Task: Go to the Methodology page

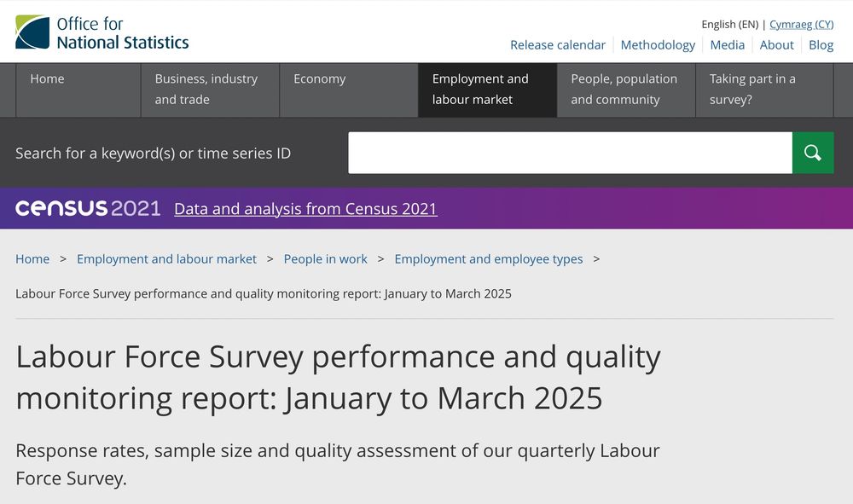Action: 658,45
